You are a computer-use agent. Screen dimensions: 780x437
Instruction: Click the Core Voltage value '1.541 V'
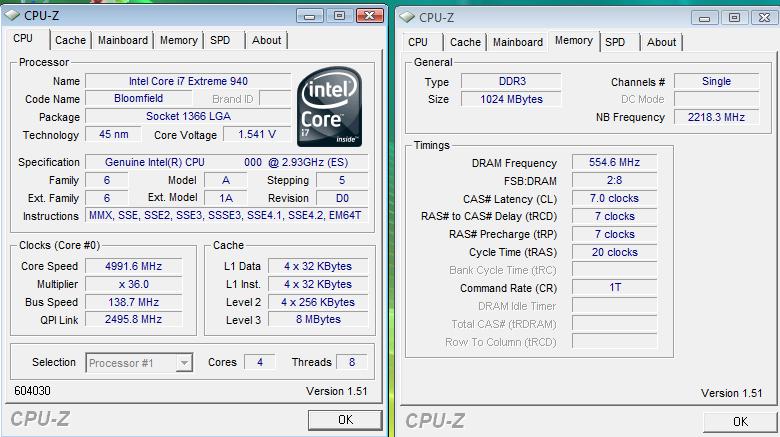click(257, 134)
